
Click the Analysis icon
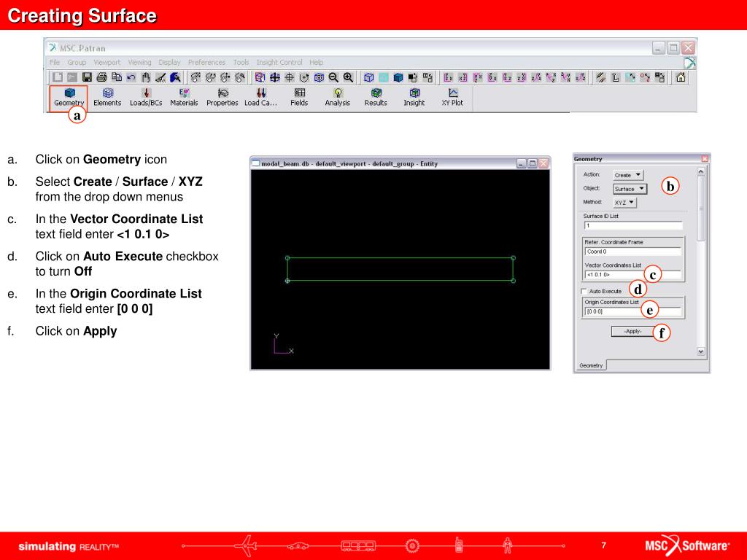[337, 98]
